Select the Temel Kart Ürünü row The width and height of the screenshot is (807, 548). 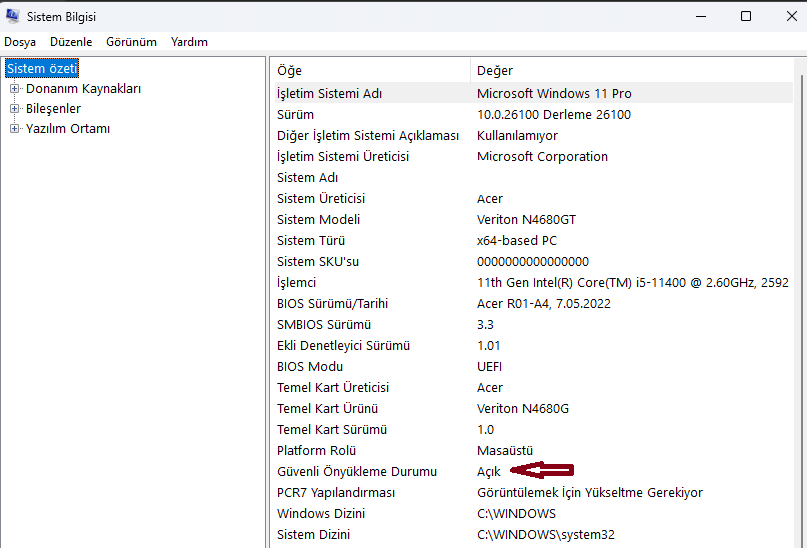534,409
